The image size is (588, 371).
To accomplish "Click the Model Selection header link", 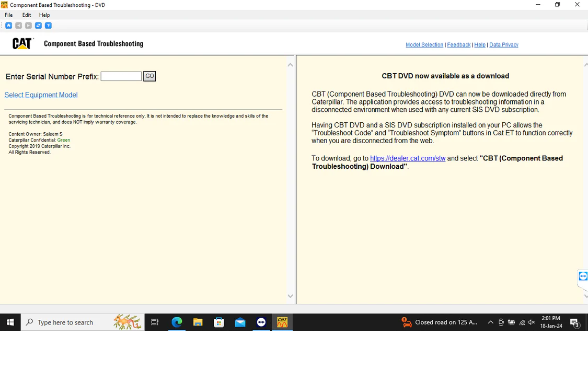I will click(x=424, y=45).
